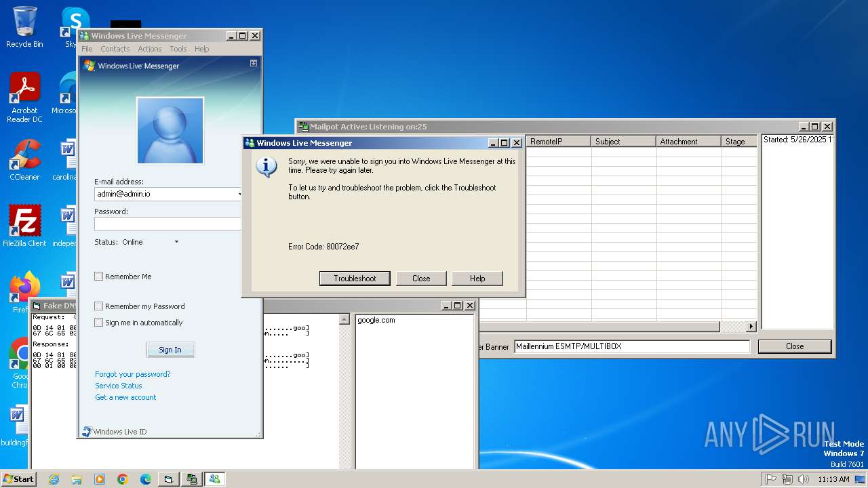Viewport: 868px width, 488px height.
Task: Open the Get a new account link
Action: (x=125, y=397)
